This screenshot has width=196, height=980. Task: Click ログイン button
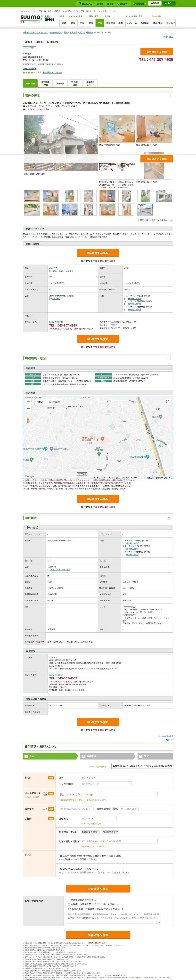[169, 3]
